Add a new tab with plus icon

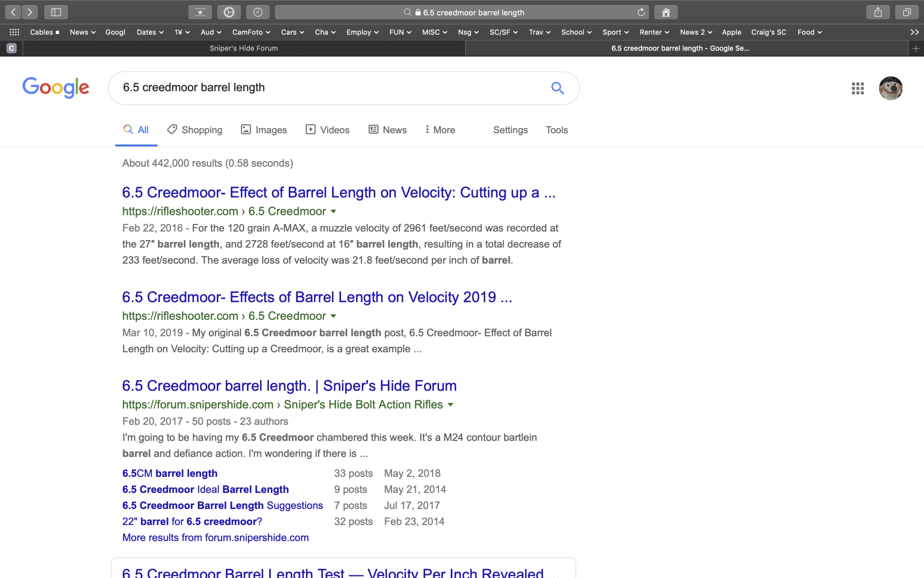(x=916, y=48)
